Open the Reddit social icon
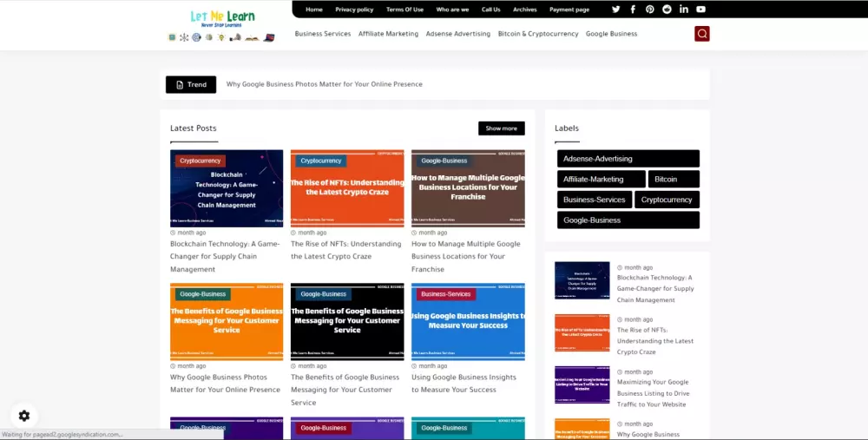The height and width of the screenshot is (440, 868). click(667, 10)
